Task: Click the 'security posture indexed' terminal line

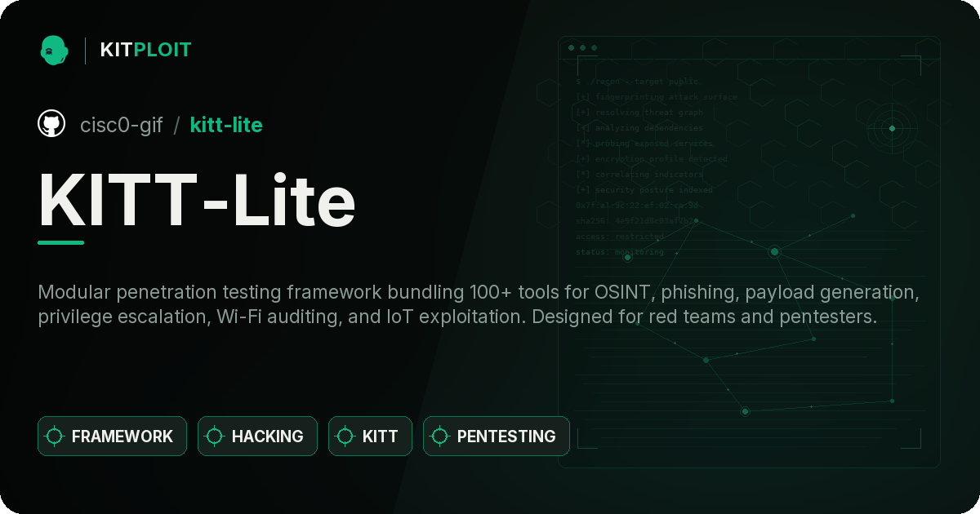Action: (x=644, y=190)
